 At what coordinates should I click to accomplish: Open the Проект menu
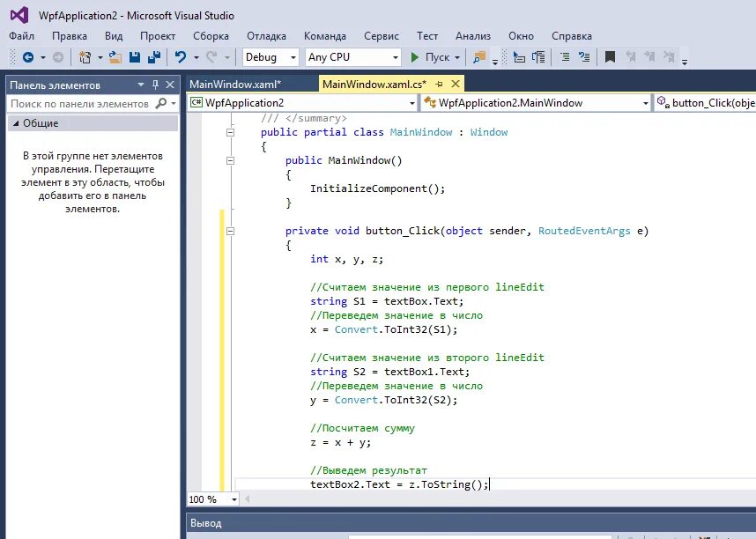pyautogui.click(x=158, y=36)
